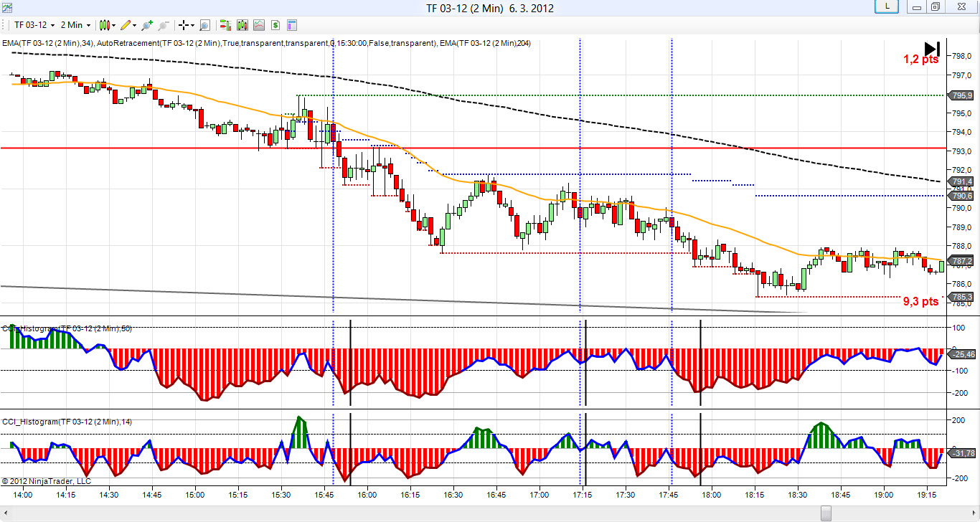Open the Strategies dollar sign icon
980x522 pixels.
(275, 25)
